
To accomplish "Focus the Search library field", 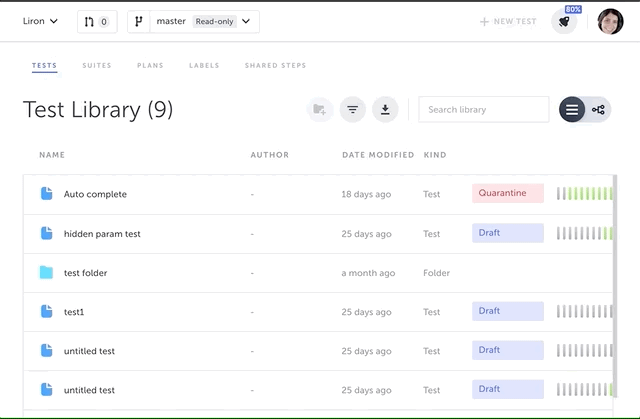I will [x=484, y=109].
